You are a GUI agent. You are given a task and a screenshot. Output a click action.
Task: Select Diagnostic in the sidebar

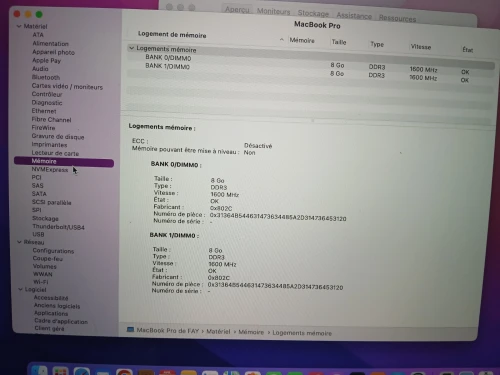(47, 103)
